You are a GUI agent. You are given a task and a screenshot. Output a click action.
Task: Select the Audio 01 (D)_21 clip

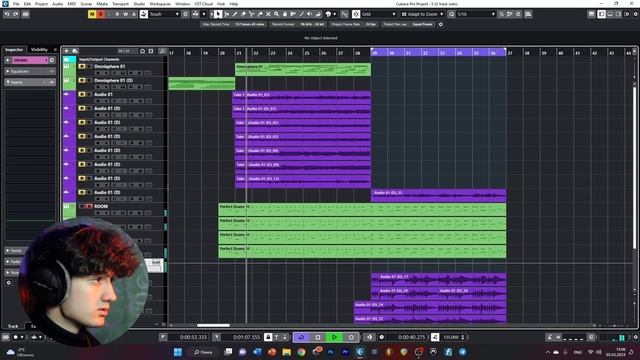[x=438, y=195]
